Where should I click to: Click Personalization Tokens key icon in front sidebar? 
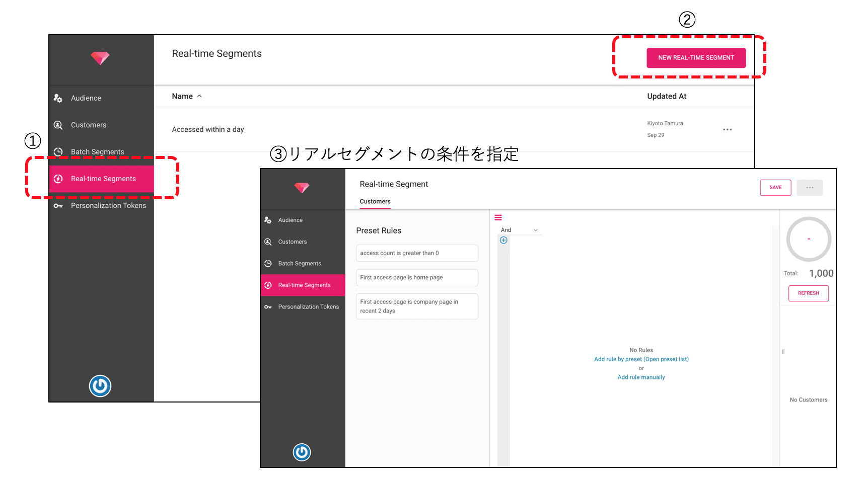268,307
